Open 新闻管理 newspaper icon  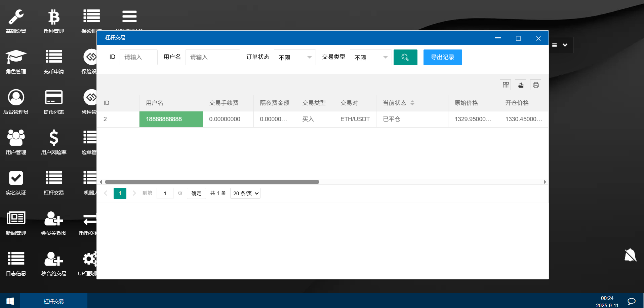[16, 219]
